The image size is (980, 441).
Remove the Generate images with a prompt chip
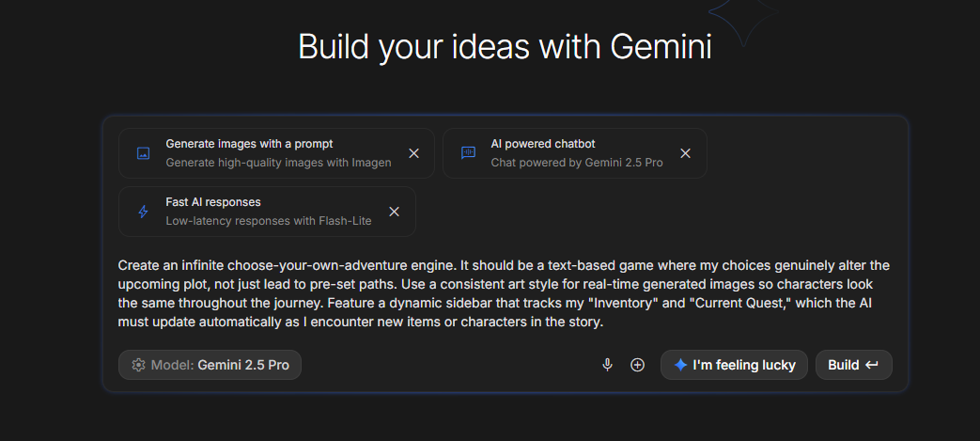click(413, 153)
